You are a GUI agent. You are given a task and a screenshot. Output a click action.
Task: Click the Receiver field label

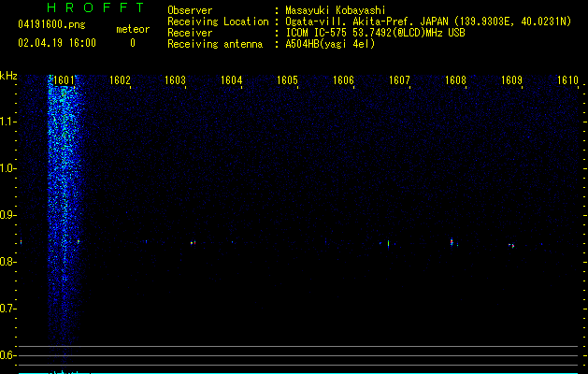pos(190,33)
